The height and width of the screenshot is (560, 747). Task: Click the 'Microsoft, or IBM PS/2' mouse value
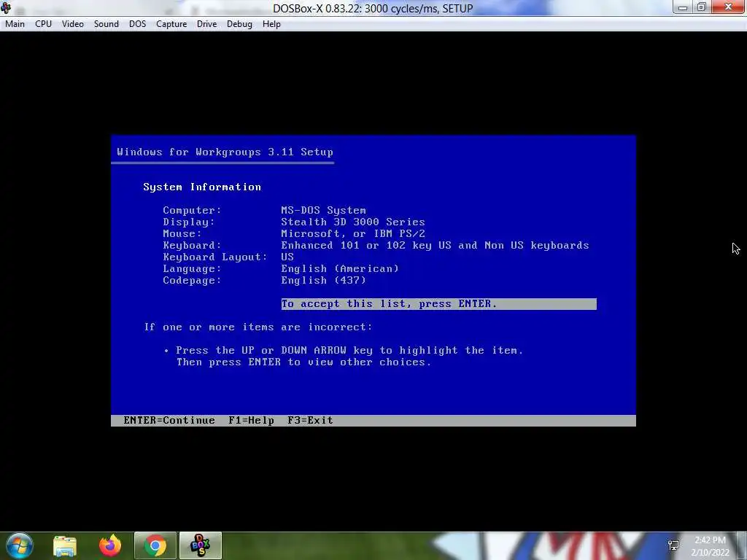(352, 233)
